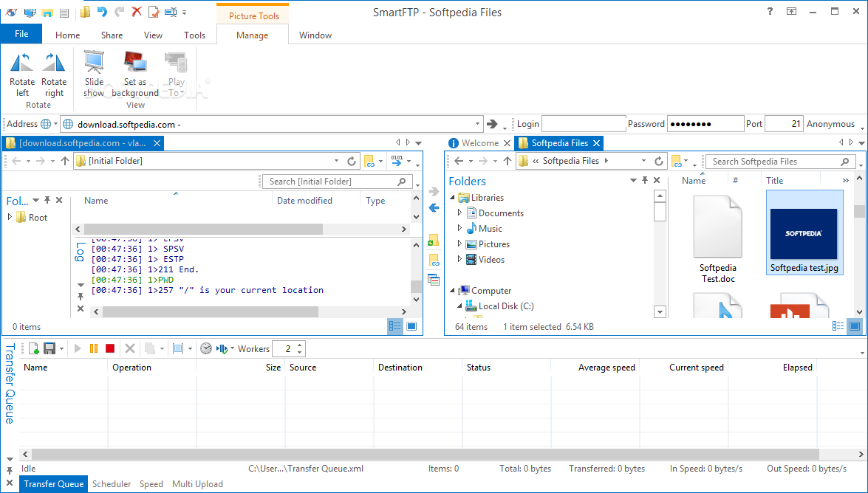868x493 pixels.
Task: Switch Softpedia Files pane to details view
Action: click(838, 326)
